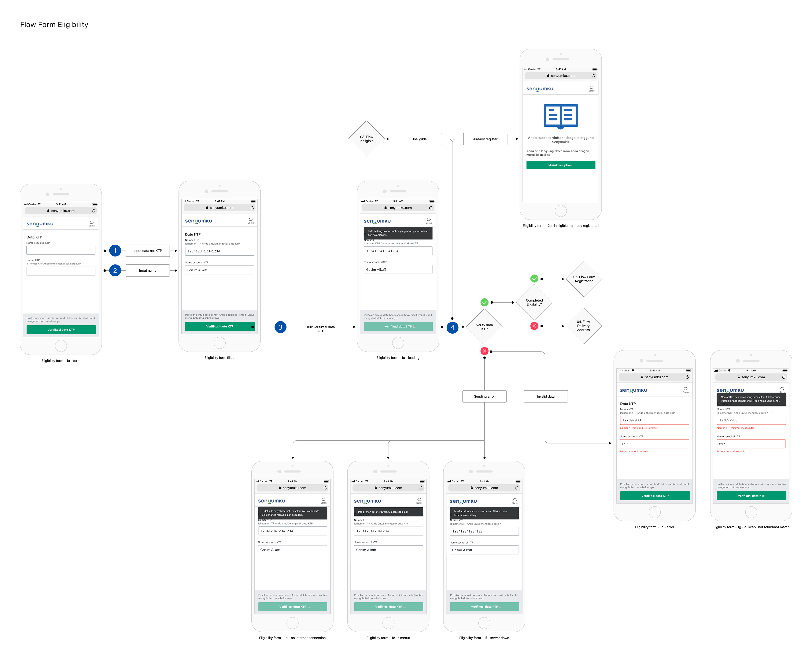Viewport: 812px width, 660px height.
Task: Select the Already register flow box
Action: (485, 139)
